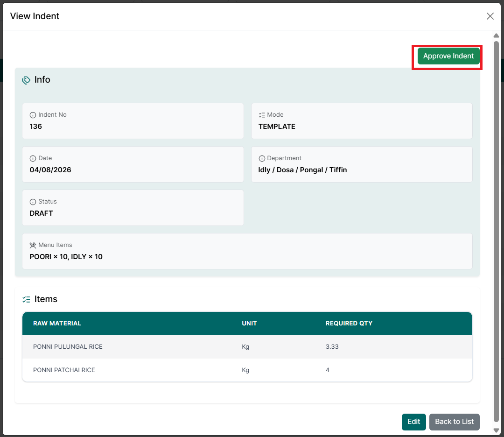Click Kg unit of Ponni Patchai Rice

coord(245,370)
